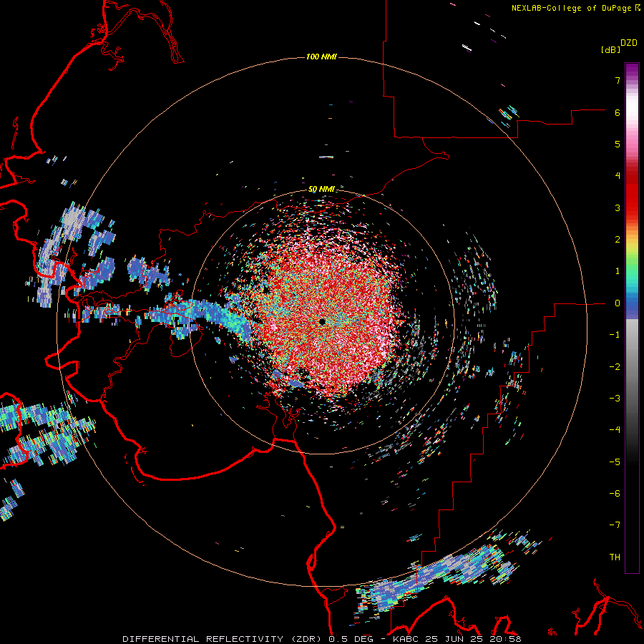
Task: Click the 0 value on color scale
Action: (x=618, y=303)
